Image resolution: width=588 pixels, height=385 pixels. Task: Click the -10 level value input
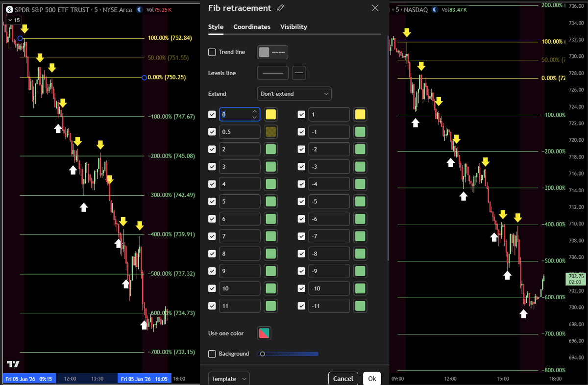pos(329,288)
